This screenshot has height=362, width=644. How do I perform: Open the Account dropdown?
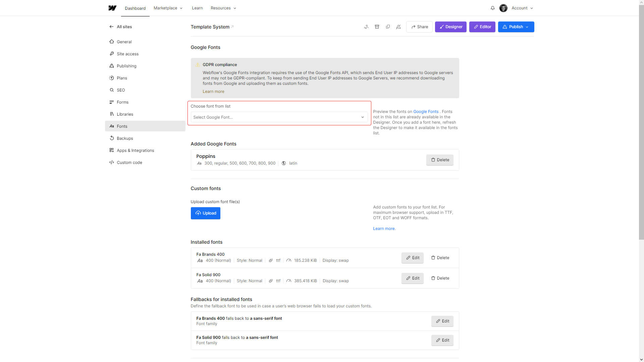pyautogui.click(x=522, y=8)
